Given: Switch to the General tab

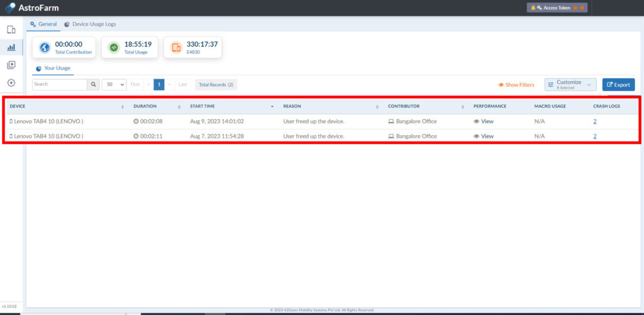Looking at the screenshot, I should click(x=43, y=25).
